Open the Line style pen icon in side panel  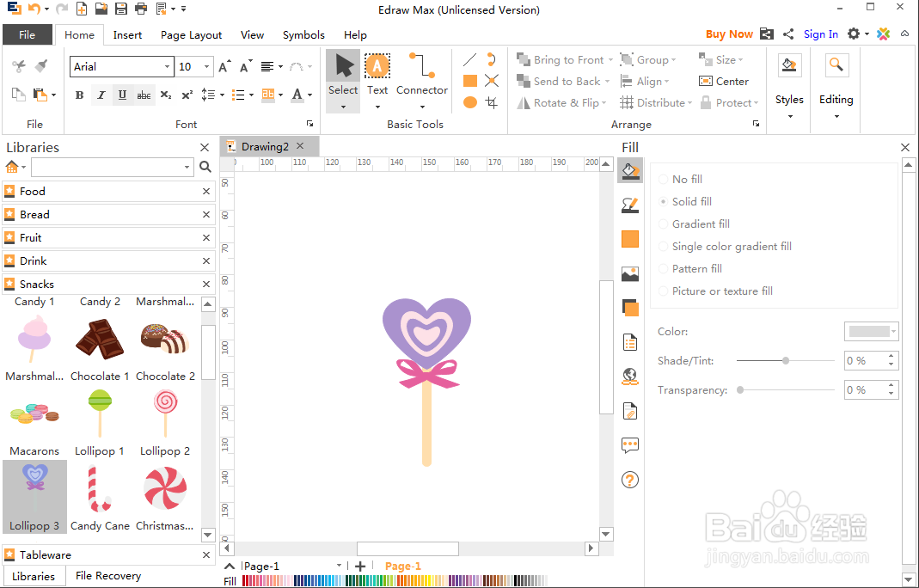click(630, 205)
